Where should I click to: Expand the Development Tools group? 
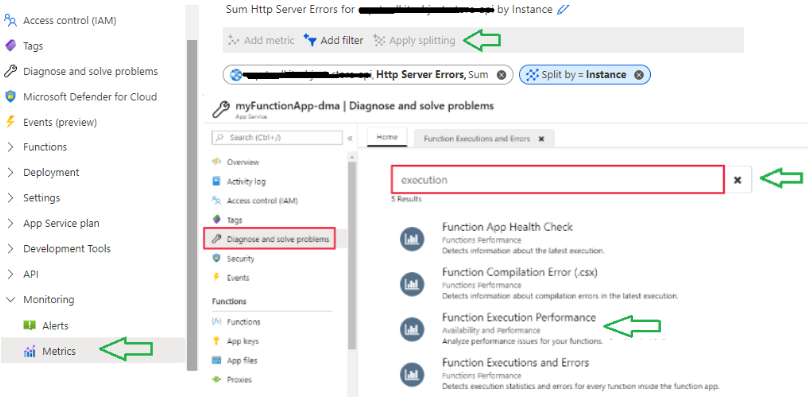[11, 249]
